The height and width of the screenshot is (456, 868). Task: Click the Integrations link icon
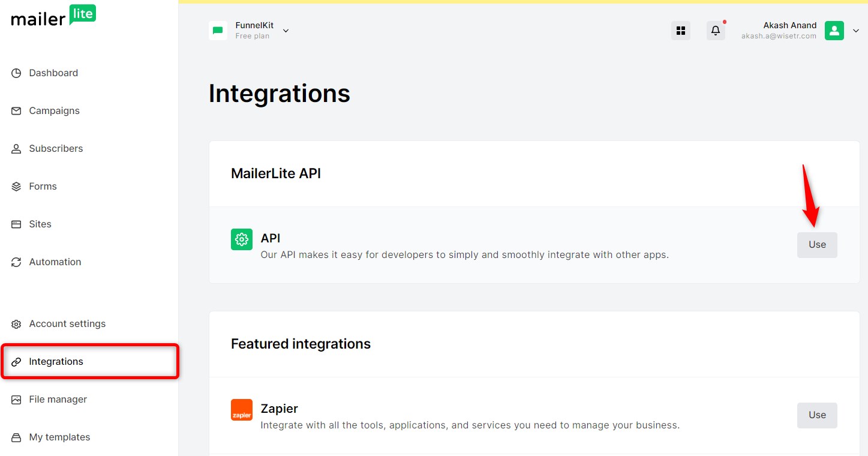coord(16,362)
